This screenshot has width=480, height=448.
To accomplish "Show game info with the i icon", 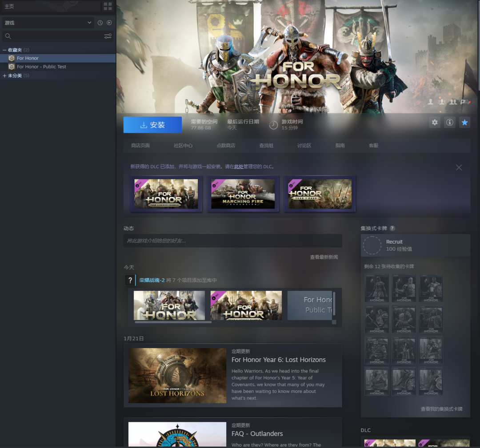I will [450, 123].
